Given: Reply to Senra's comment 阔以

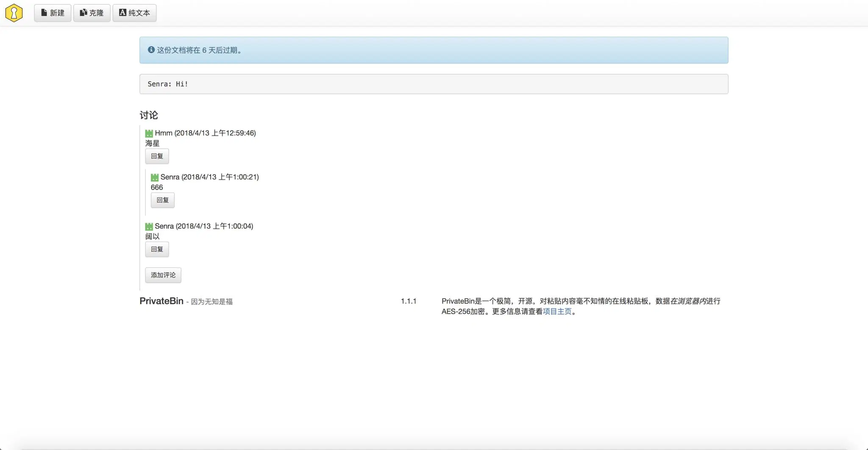Looking at the screenshot, I should tap(157, 249).
